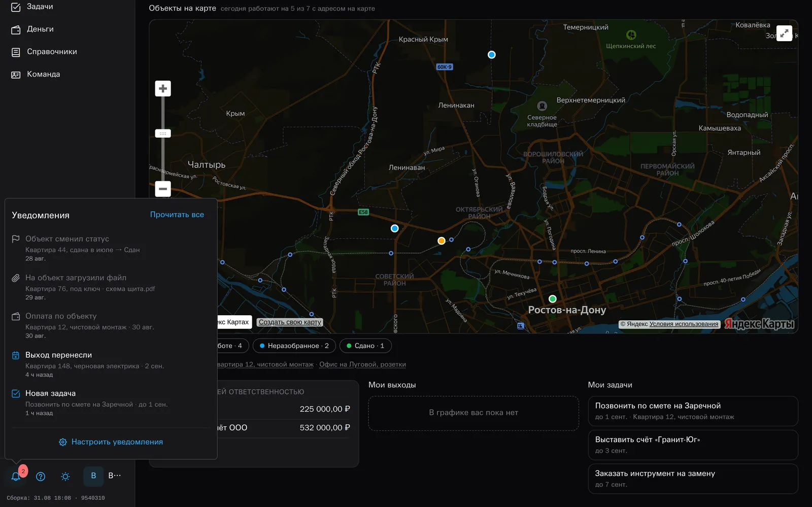Select the blue marker near the E58 sign

(394, 228)
